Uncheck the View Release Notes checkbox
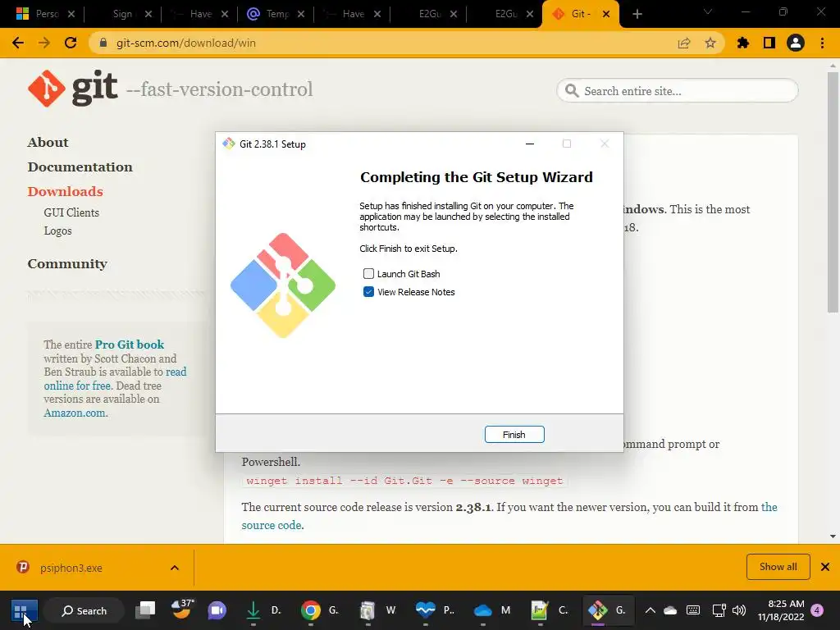Viewport: 840px width, 630px height. coord(368,292)
